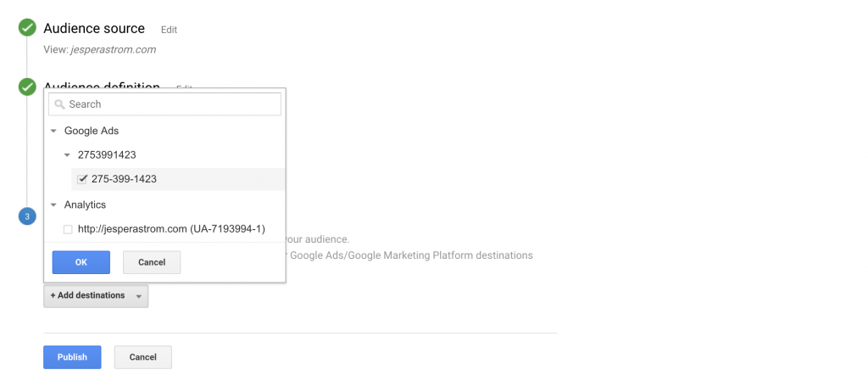Open the Add destinations dropdown
The width and height of the screenshot is (868, 381).
(x=96, y=295)
